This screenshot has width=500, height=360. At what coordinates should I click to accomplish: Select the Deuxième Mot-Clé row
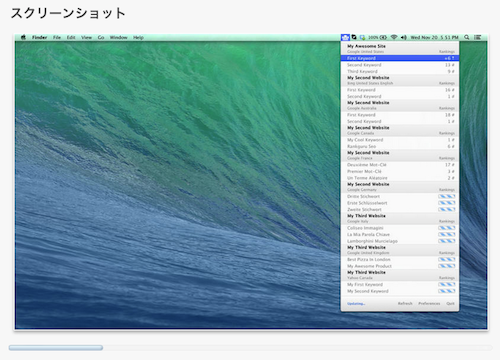click(x=400, y=165)
